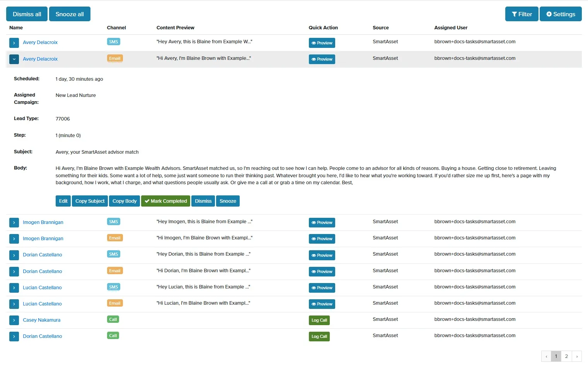Open the Settings panel

coord(561,14)
